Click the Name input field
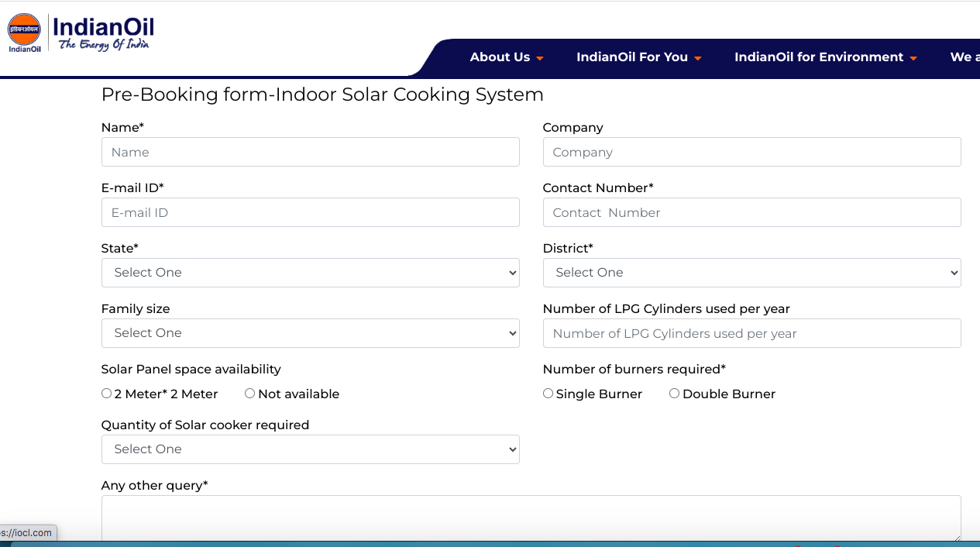The height and width of the screenshot is (547, 980). pos(310,152)
